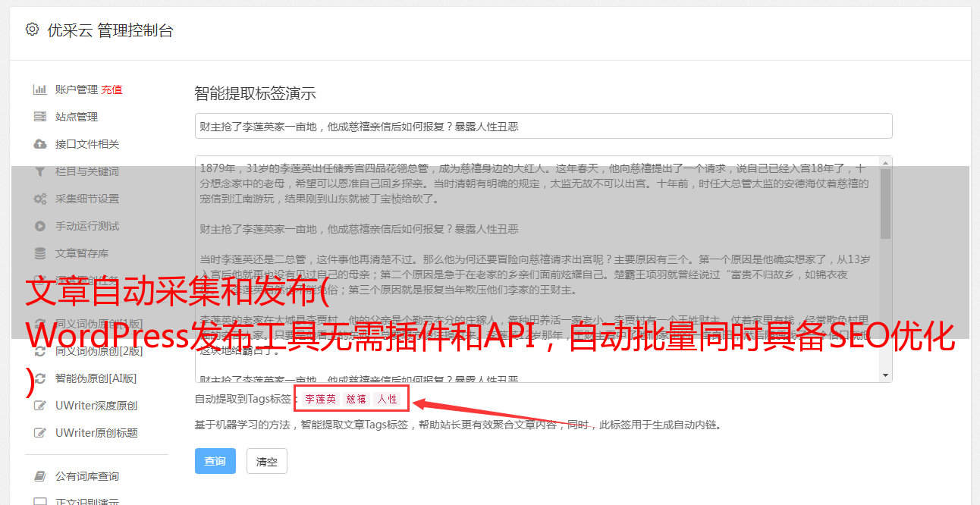Click the 清空 clear button

click(x=267, y=461)
